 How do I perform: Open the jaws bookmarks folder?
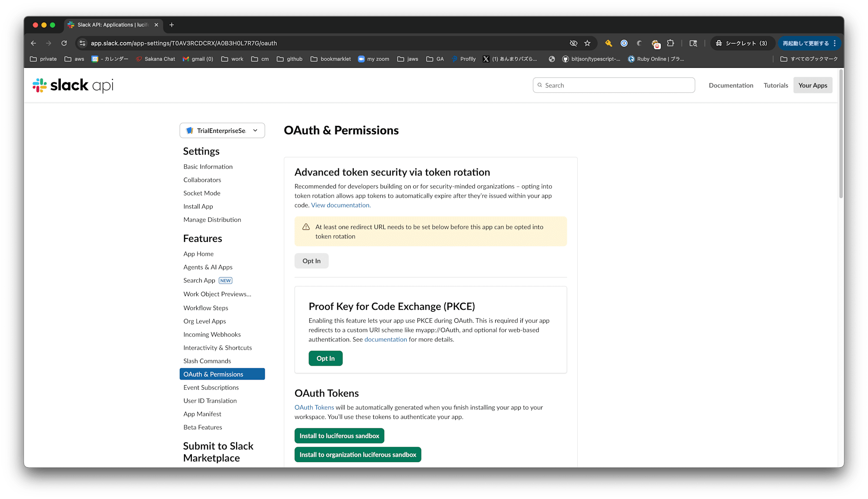pyautogui.click(x=408, y=59)
